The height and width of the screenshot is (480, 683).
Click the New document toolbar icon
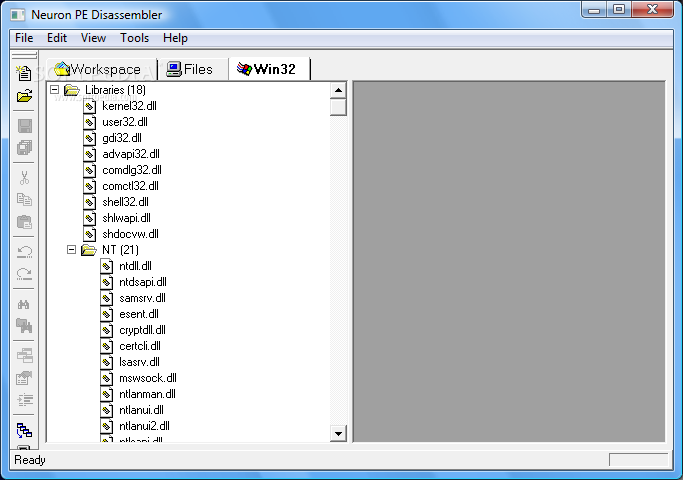pos(24,73)
